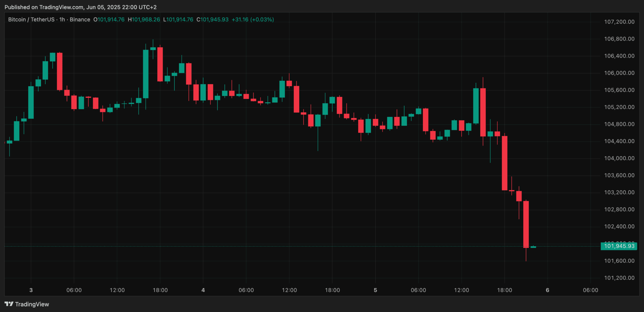Click the date label 4 on time axis

tap(203, 290)
